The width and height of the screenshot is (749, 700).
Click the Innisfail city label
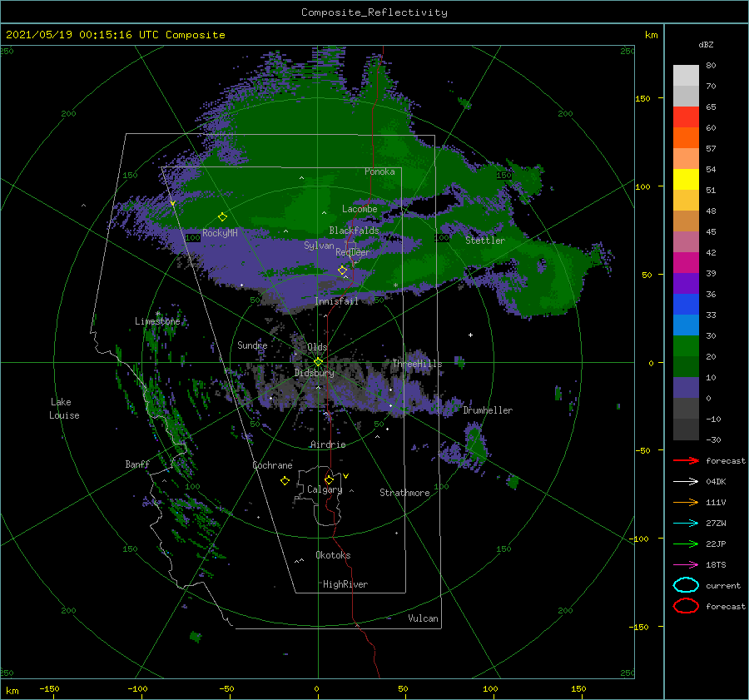point(336,301)
